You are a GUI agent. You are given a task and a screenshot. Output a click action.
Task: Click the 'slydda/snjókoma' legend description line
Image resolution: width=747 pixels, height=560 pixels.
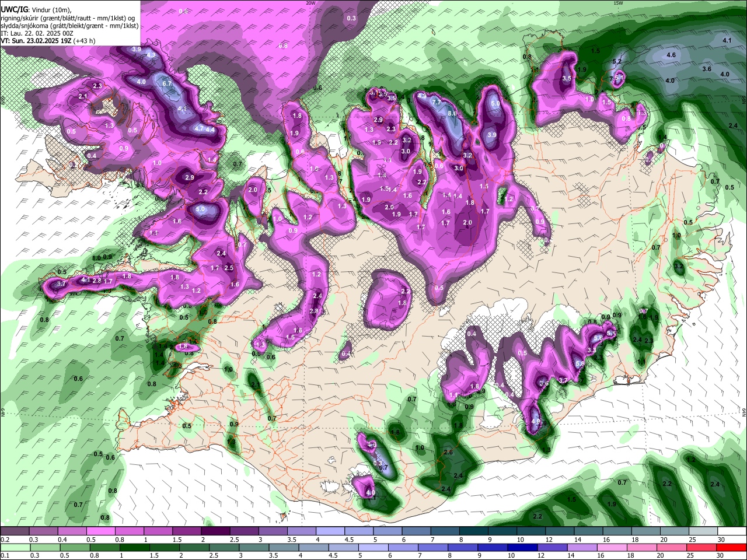point(69,26)
